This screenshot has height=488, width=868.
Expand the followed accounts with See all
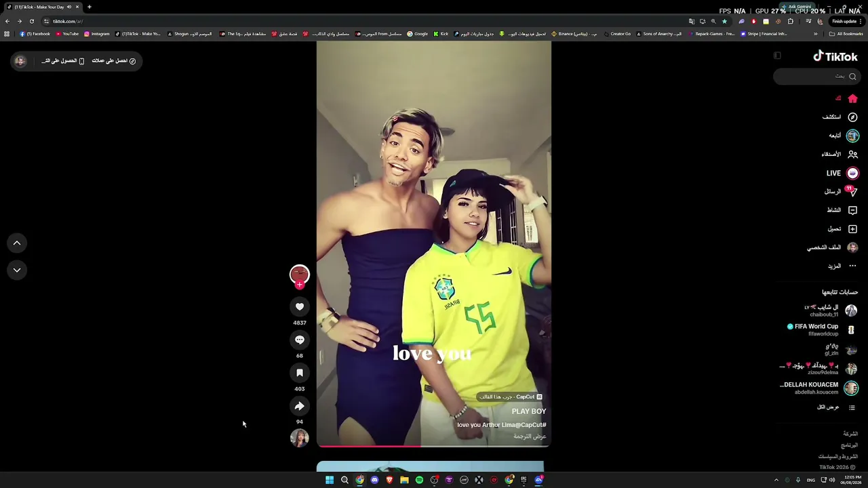pyautogui.click(x=836, y=407)
